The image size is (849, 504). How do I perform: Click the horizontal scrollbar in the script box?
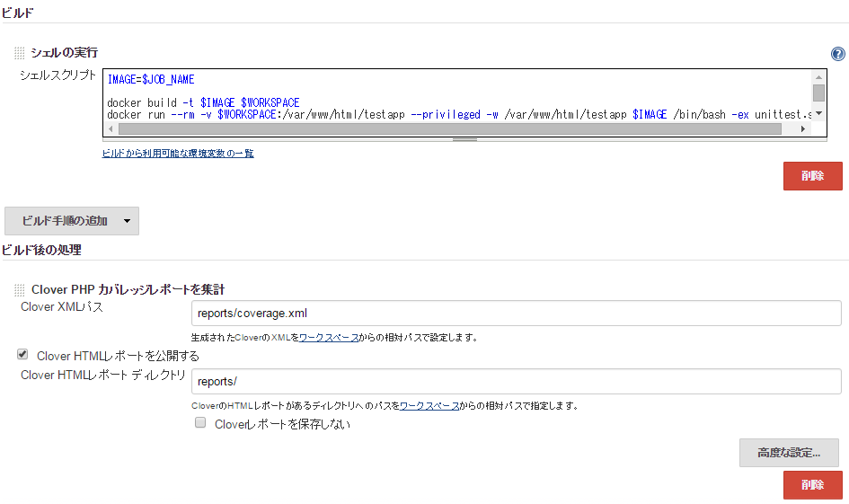(449, 129)
